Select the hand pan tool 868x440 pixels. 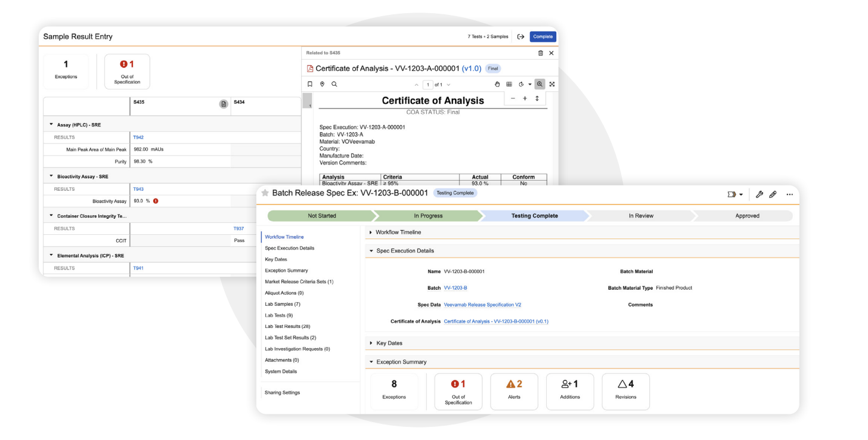[498, 85]
